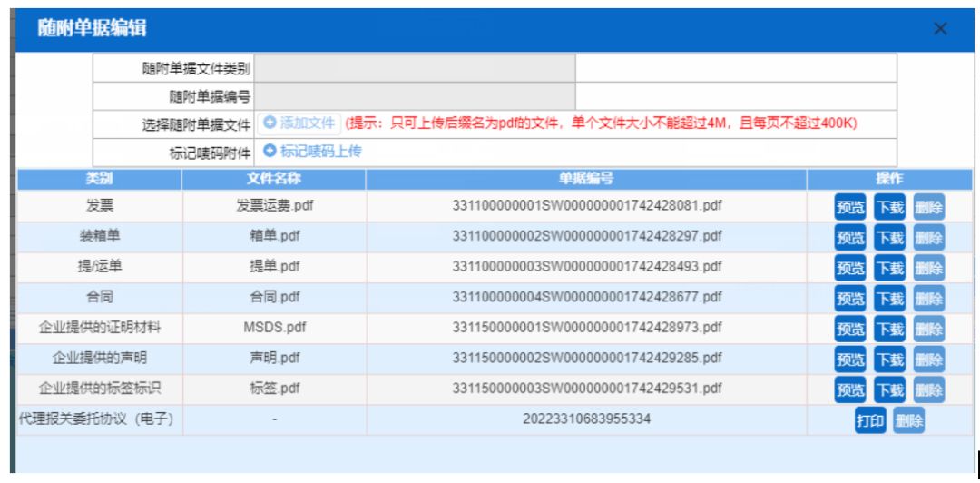Screen dimensions: 980x483
Task: Delete the 标签.pdf label row
Action: [x=928, y=390]
